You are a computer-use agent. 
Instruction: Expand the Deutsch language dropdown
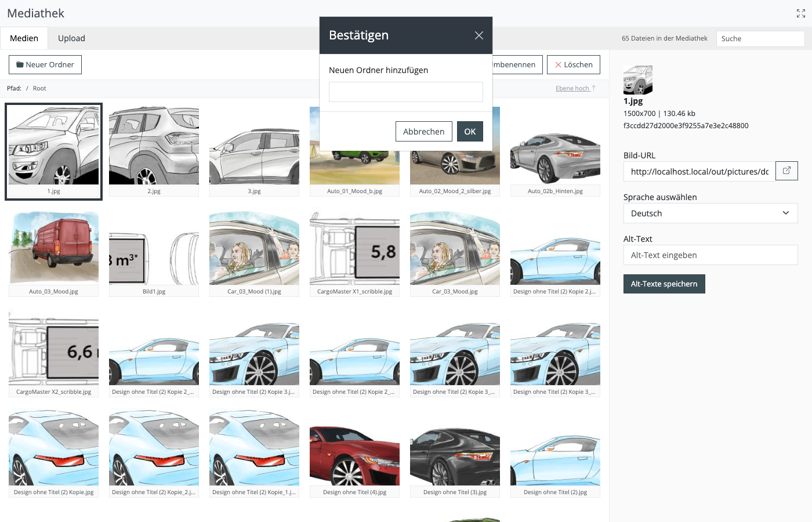tap(710, 213)
